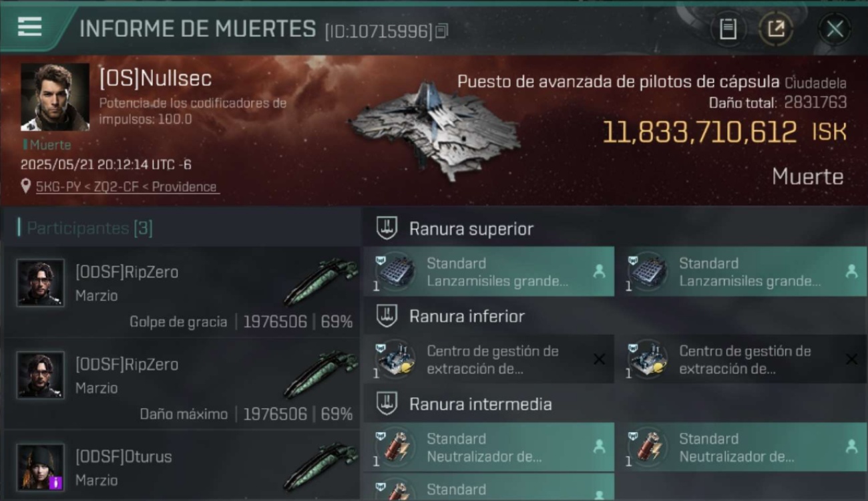Select Ranura intermedia section header
Viewport: 868px width, 501px height.
pyautogui.click(x=480, y=404)
